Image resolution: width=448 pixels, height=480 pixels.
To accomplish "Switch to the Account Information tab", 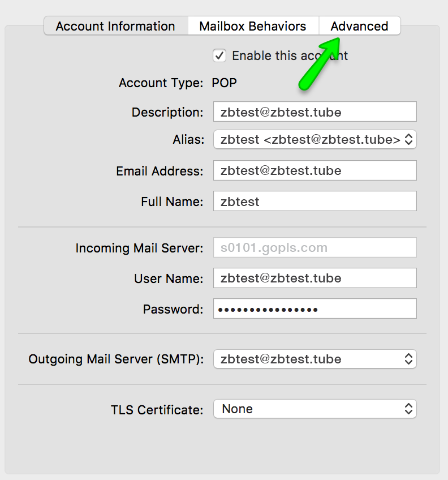I will click(x=115, y=26).
